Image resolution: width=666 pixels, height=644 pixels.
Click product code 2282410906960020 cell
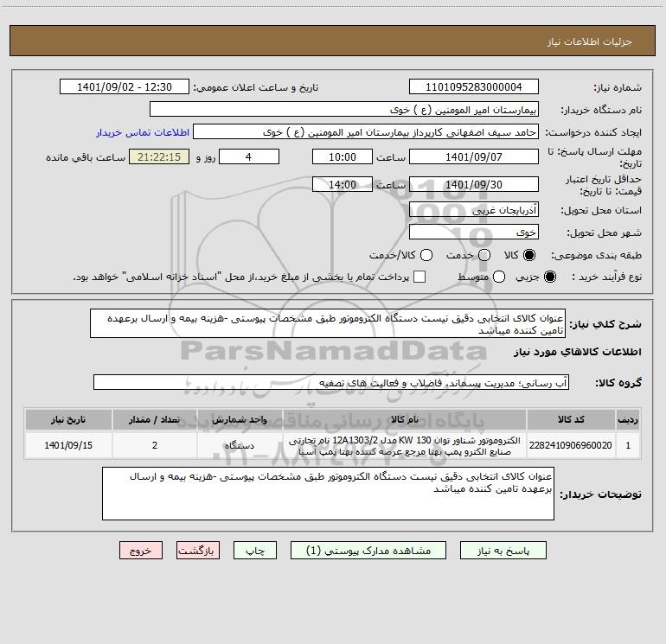coord(571,445)
